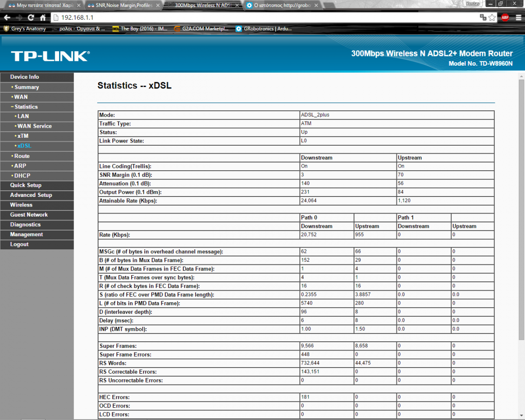Open The Boy (2016) IMDb bookmark
The image size is (525, 420).
[140, 29]
